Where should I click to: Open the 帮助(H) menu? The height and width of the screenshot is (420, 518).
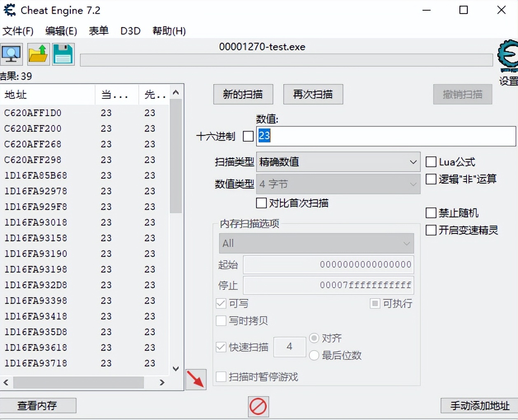coord(169,31)
